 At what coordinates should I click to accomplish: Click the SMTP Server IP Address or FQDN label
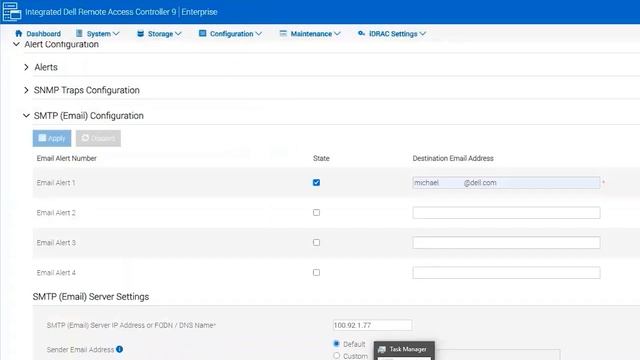pos(131,325)
